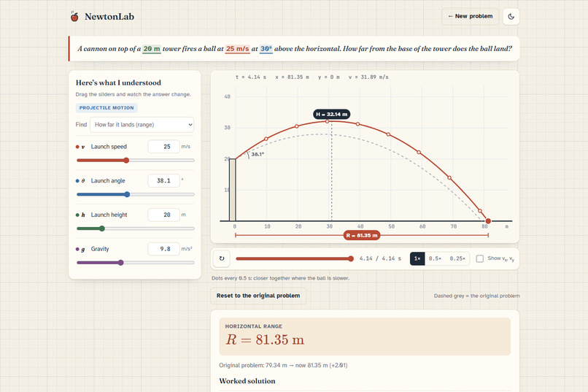Click the red Launch speed slider handle

pyautogui.click(x=126, y=160)
